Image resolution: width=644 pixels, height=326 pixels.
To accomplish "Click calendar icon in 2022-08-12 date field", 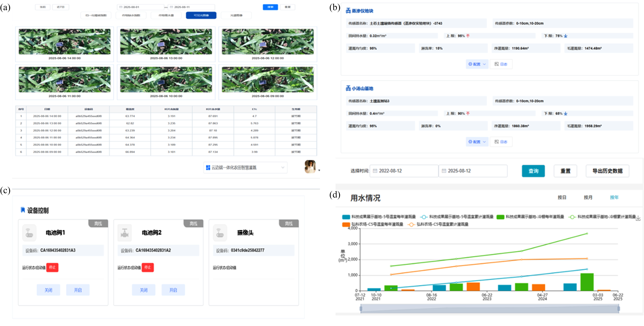I will 375,171.
